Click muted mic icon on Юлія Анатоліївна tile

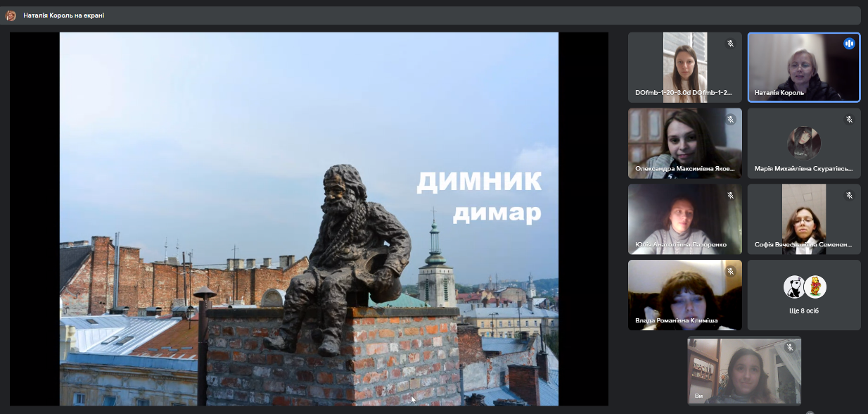730,196
